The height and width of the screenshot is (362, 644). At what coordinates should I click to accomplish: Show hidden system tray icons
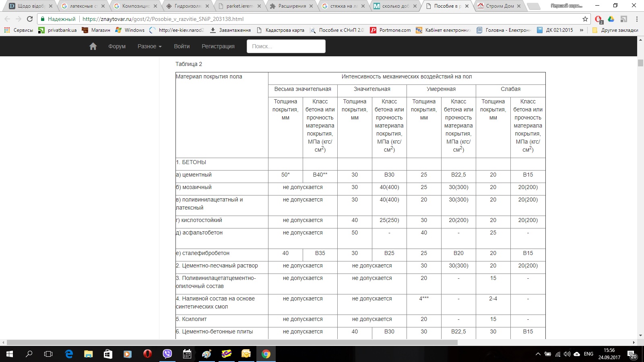(x=538, y=354)
